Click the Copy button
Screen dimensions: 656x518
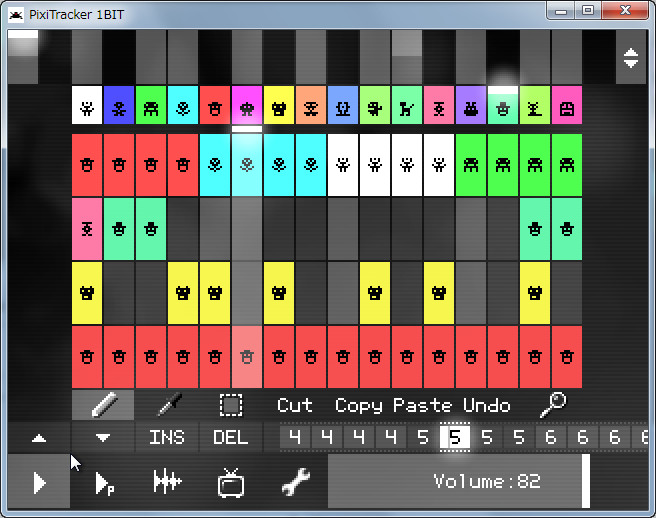point(359,405)
